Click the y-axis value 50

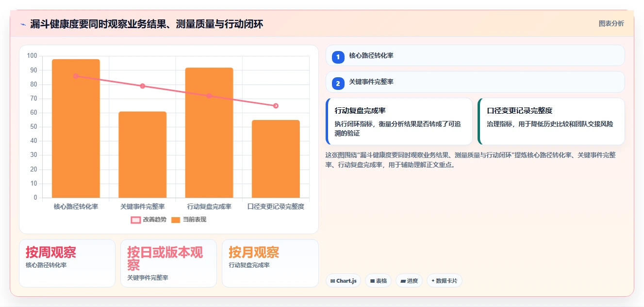[34, 127]
